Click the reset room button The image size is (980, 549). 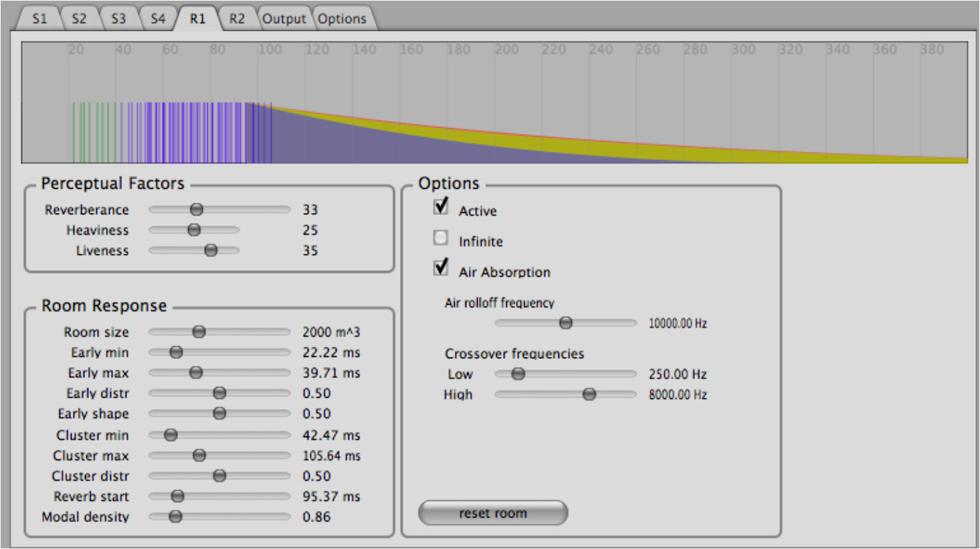(x=493, y=514)
